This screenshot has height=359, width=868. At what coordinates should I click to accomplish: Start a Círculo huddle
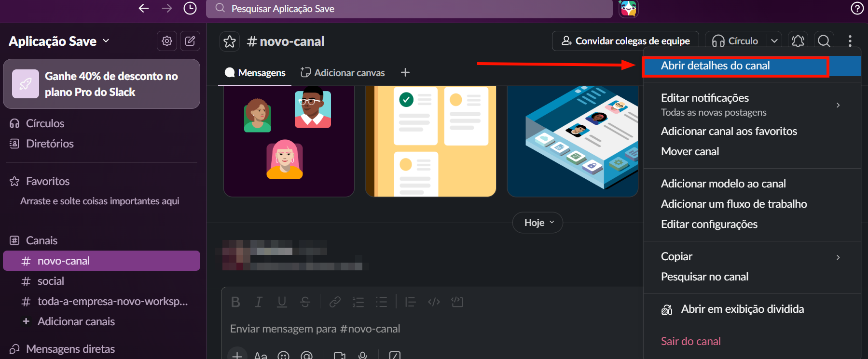[x=736, y=41]
